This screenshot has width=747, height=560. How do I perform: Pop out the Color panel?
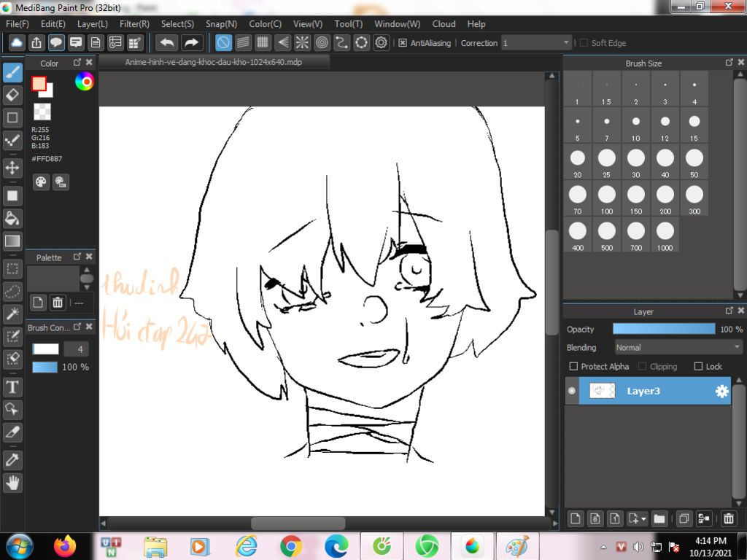(77, 63)
